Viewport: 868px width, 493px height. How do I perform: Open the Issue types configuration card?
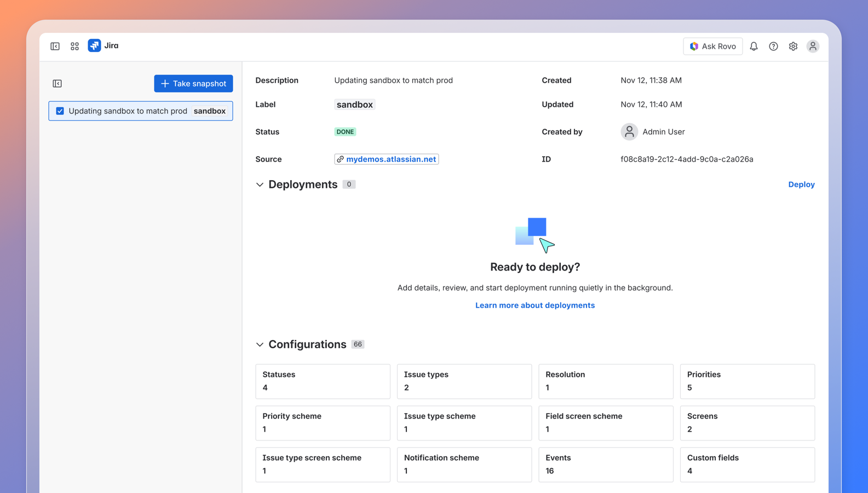[464, 381]
